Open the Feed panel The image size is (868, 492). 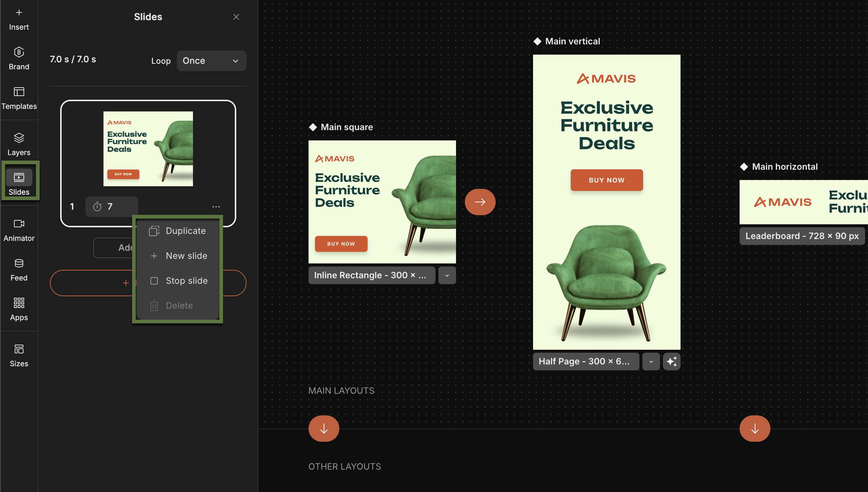19,270
